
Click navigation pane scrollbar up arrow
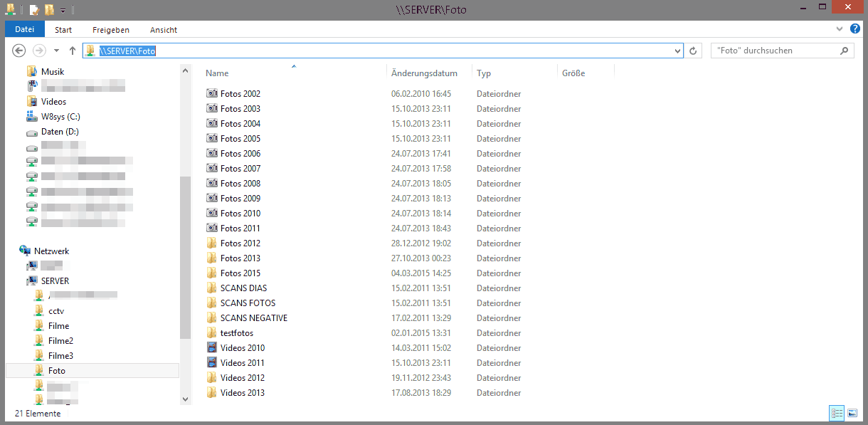tap(186, 71)
